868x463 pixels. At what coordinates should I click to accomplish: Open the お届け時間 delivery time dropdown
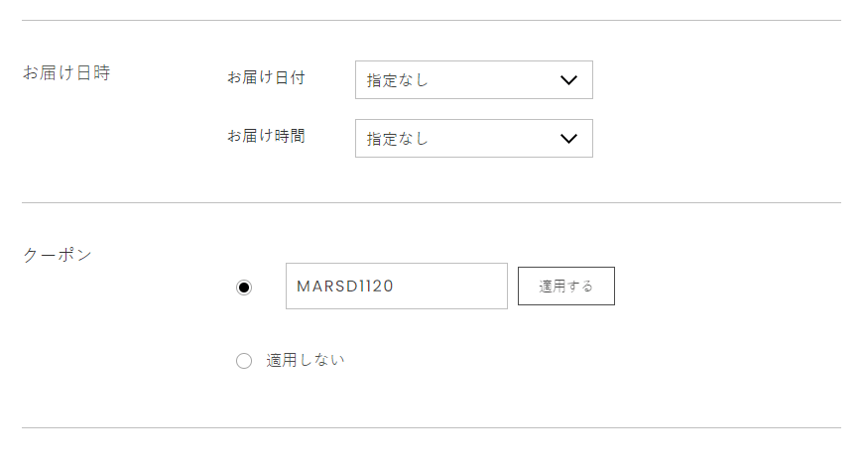coord(473,139)
